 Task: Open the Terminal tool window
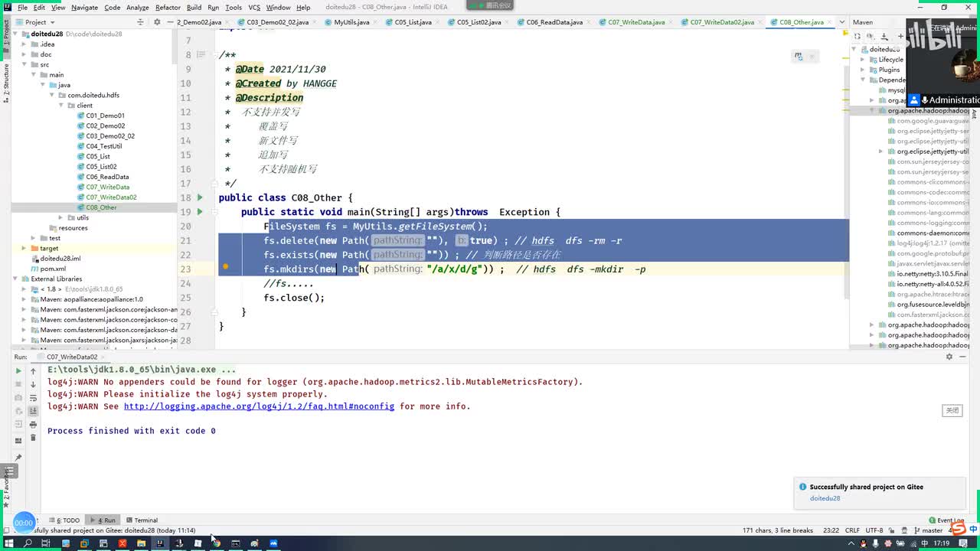click(x=142, y=520)
